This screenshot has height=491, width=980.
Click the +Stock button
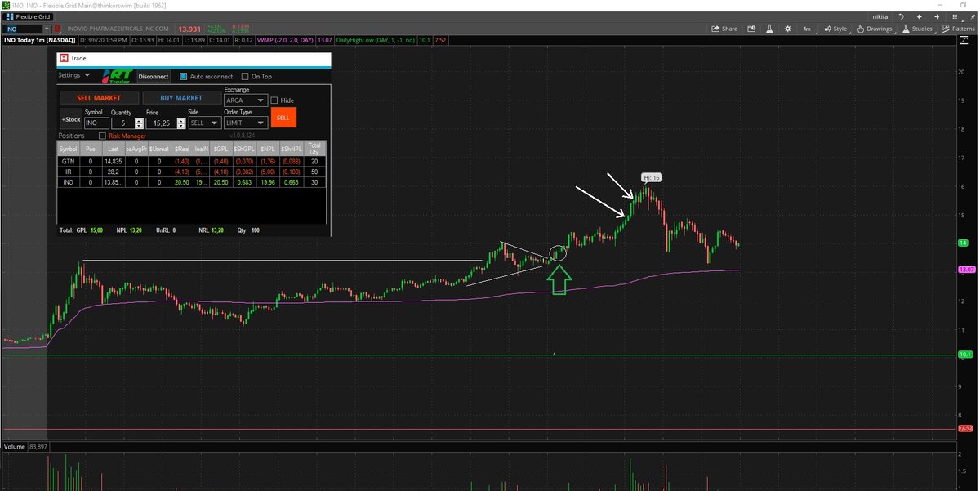pos(71,119)
